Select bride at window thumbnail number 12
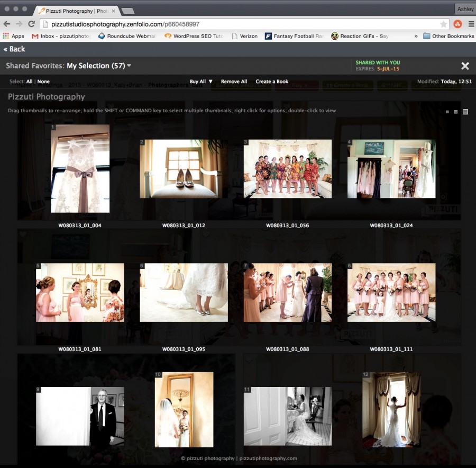Viewport: 476px width, 468px height. click(391, 410)
